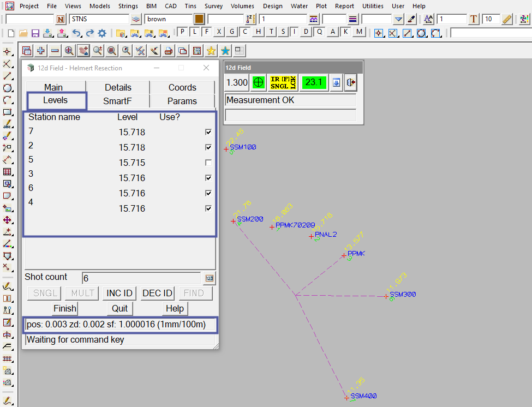The height and width of the screenshot is (407, 532).
Task: Click the Finish button
Action: pos(65,308)
